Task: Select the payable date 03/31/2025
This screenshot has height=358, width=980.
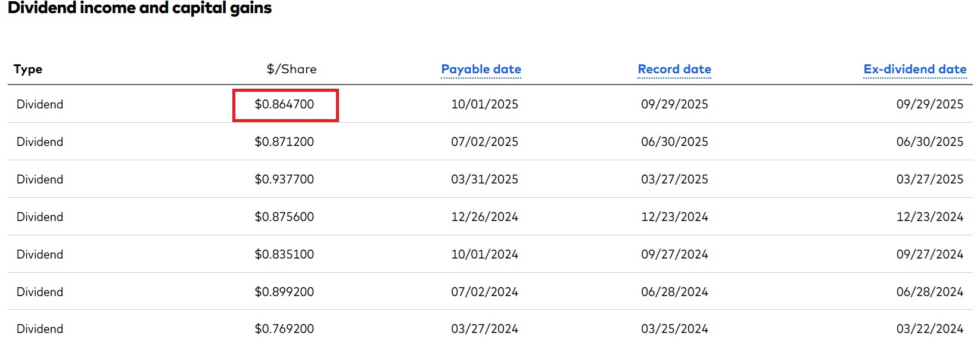Action: (x=484, y=179)
